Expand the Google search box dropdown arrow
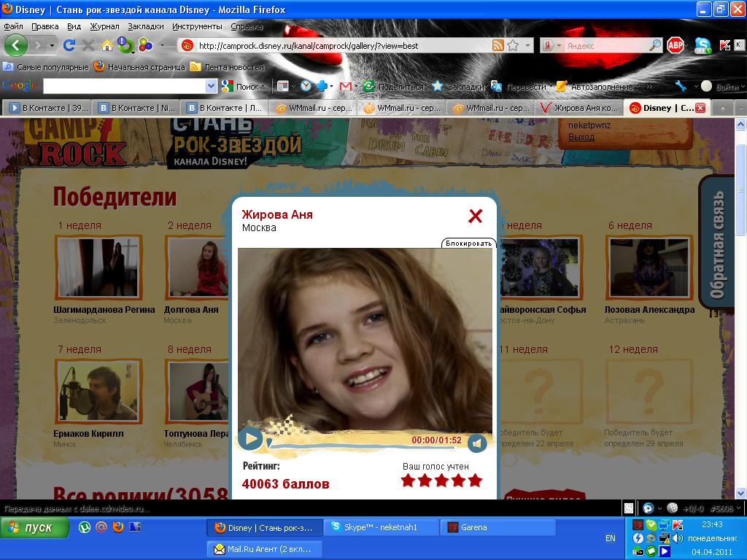The height and width of the screenshot is (560, 747). (x=211, y=86)
